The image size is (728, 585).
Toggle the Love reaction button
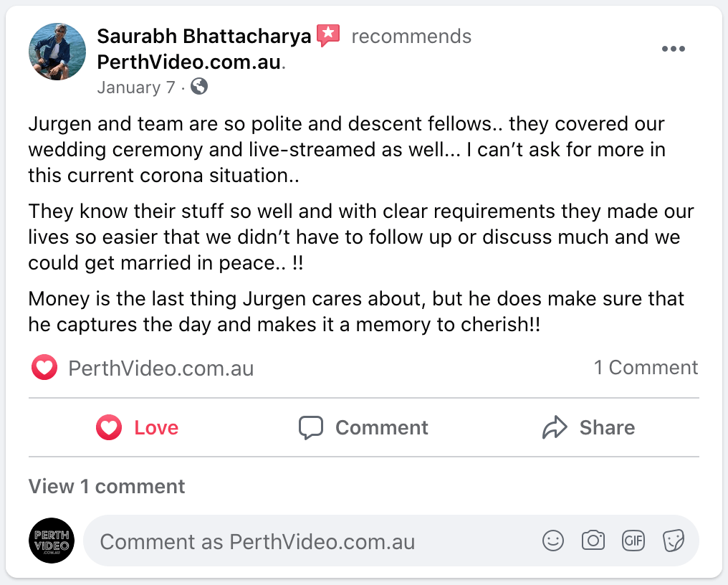pos(138,428)
